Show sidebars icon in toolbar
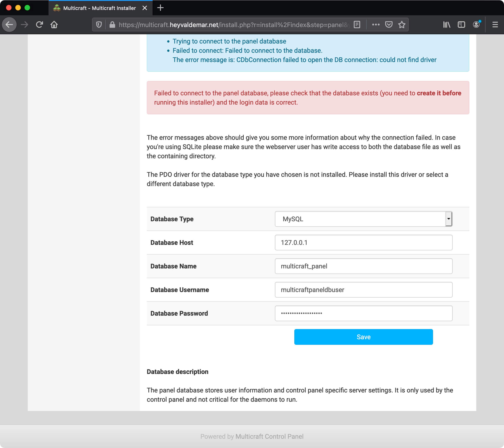This screenshot has width=504, height=448. click(461, 25)
